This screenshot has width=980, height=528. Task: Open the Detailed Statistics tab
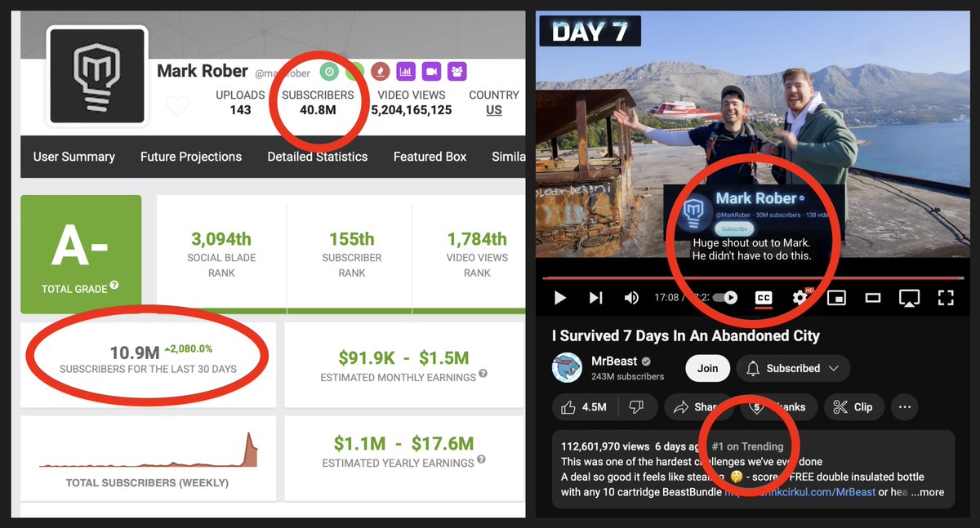point(318,157)
